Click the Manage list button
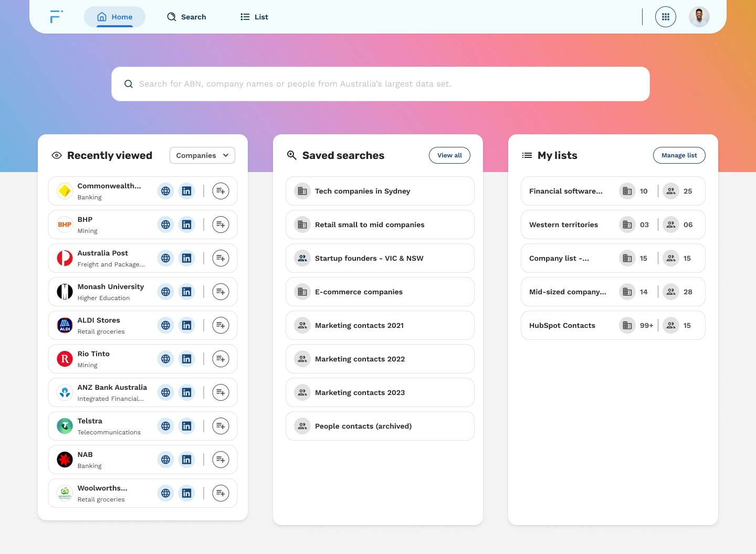This screenshot has height=554, width=756. pyautogui.click(x=679, y=155)
